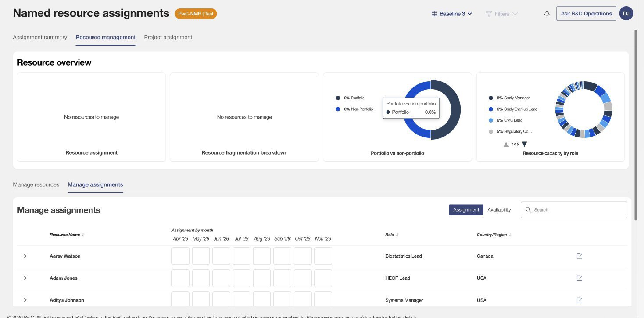The height and width of the screenshot is (318, 644).
Task: Edit Aditya Johnson's assignment
Action: 579,300
